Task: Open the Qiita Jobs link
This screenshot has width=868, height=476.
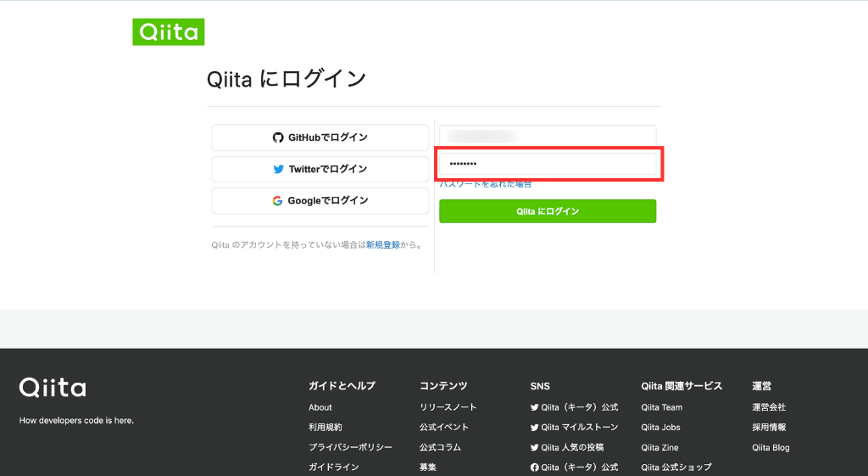Action: point(660,428)
